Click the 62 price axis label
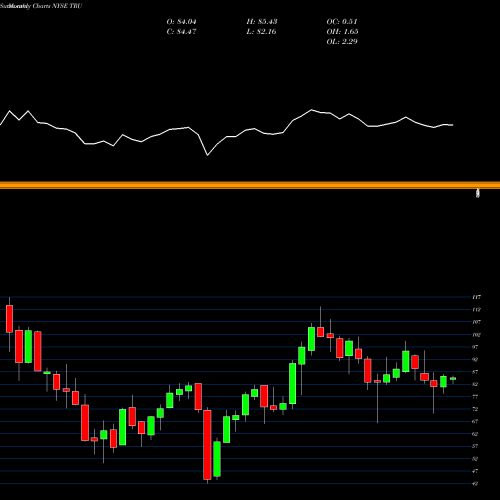 [x=475, y=434]
